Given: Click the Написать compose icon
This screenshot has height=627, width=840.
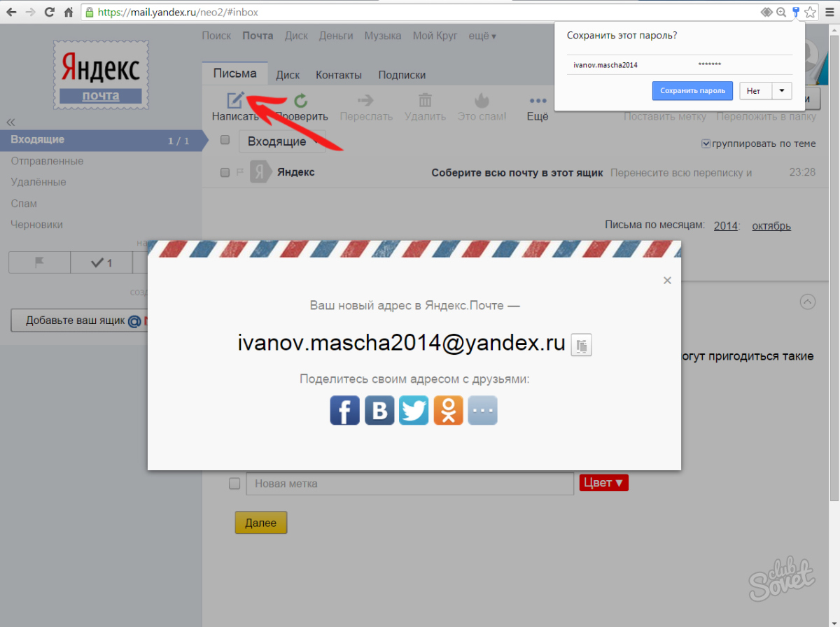Looking at the screenshot, I should [235, 100].
